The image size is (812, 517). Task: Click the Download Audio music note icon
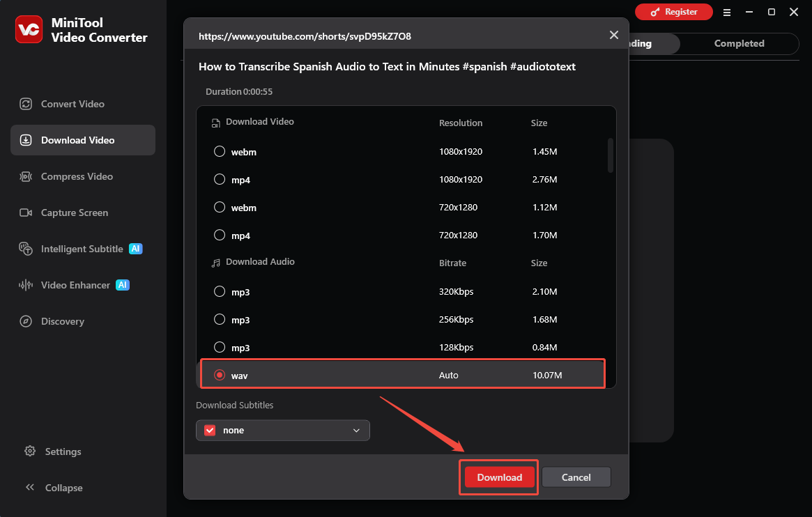215,263
